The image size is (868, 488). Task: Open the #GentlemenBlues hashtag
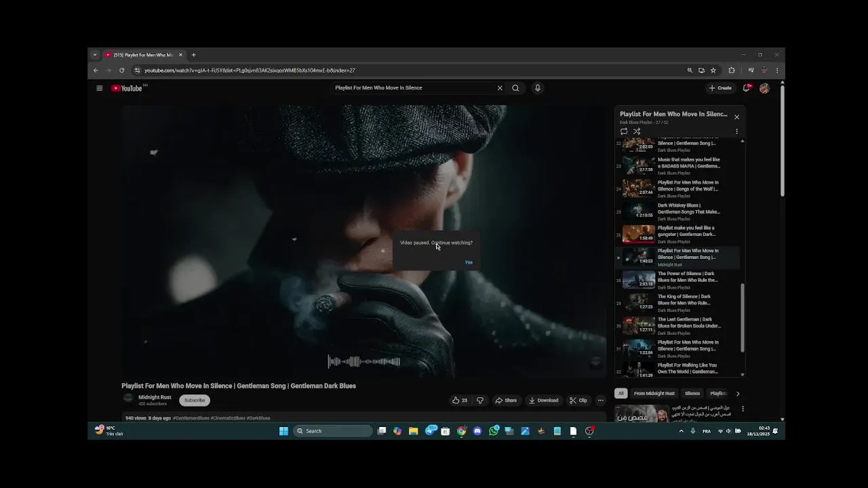[191, 418]
